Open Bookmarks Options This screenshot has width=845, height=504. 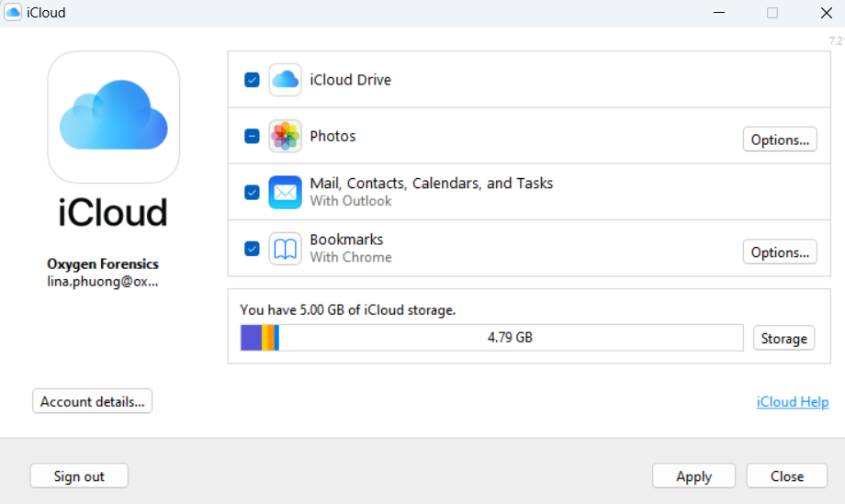pyautogui.click(x=780, y=252)
